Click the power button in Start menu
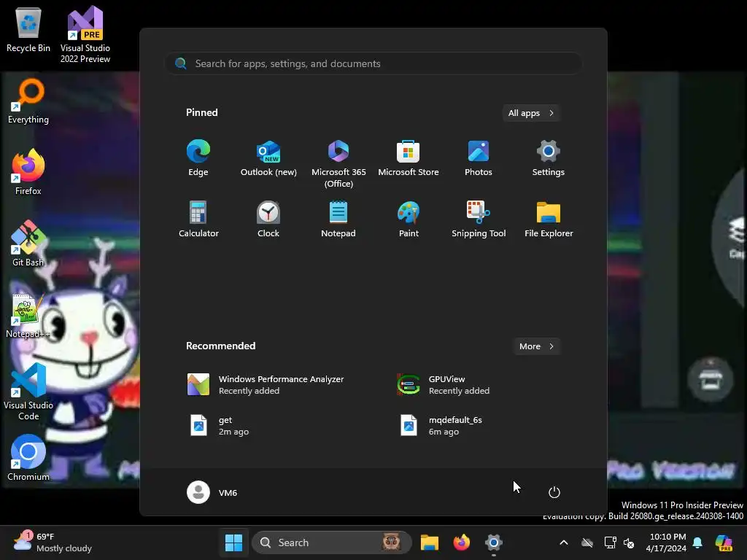 [x=554, y=492]
